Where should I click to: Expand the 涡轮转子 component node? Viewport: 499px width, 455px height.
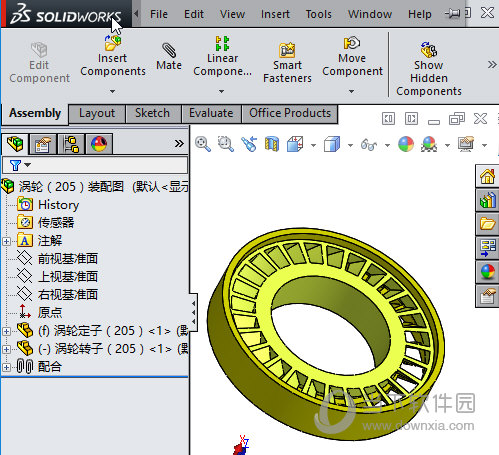coord(6,349)
